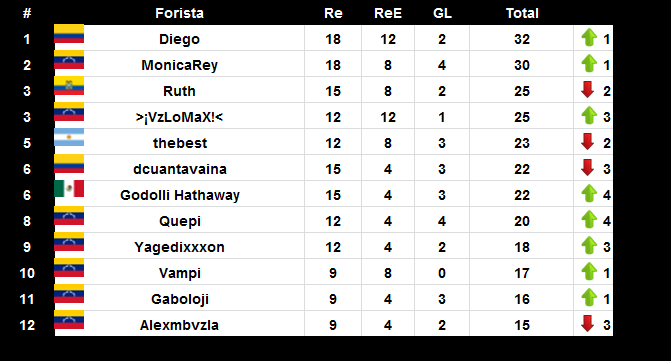Open the Yagedixxxon forum user name
This screenshot has height=361, width=671.
click(x=179, y=247)
